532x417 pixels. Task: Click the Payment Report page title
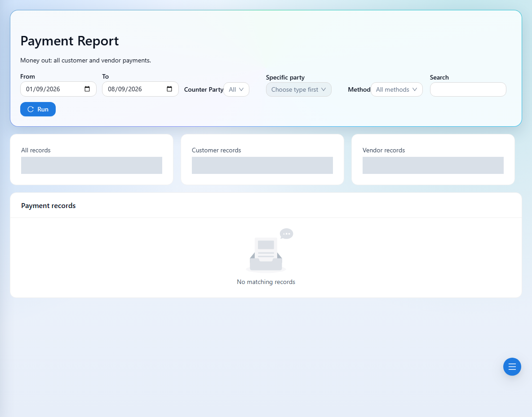(x=70, y=41)
